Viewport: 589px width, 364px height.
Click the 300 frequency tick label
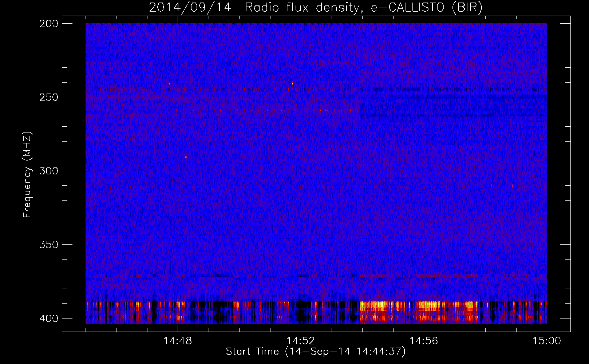49,171
